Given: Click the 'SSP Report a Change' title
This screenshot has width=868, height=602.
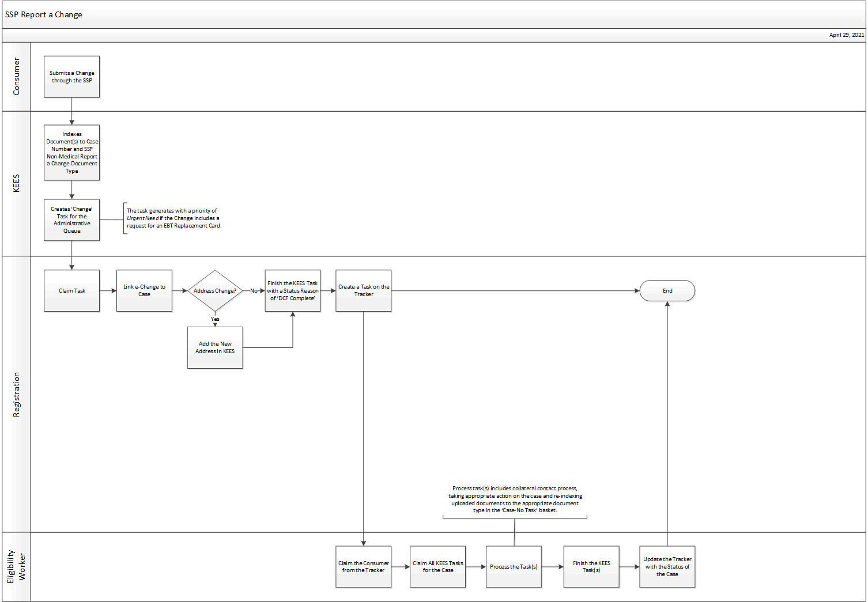Looking at the screenshot, I should [x=44, y=14].
